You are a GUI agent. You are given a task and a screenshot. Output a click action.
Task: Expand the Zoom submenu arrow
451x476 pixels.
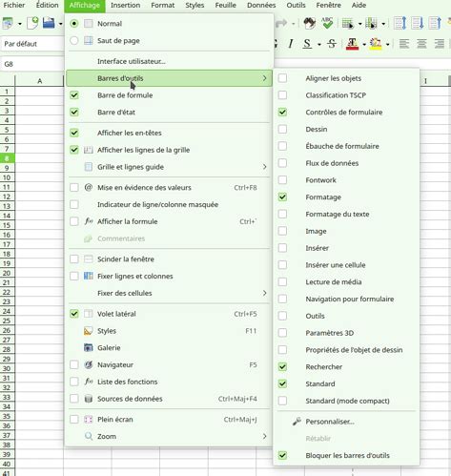tap(264, 436)
